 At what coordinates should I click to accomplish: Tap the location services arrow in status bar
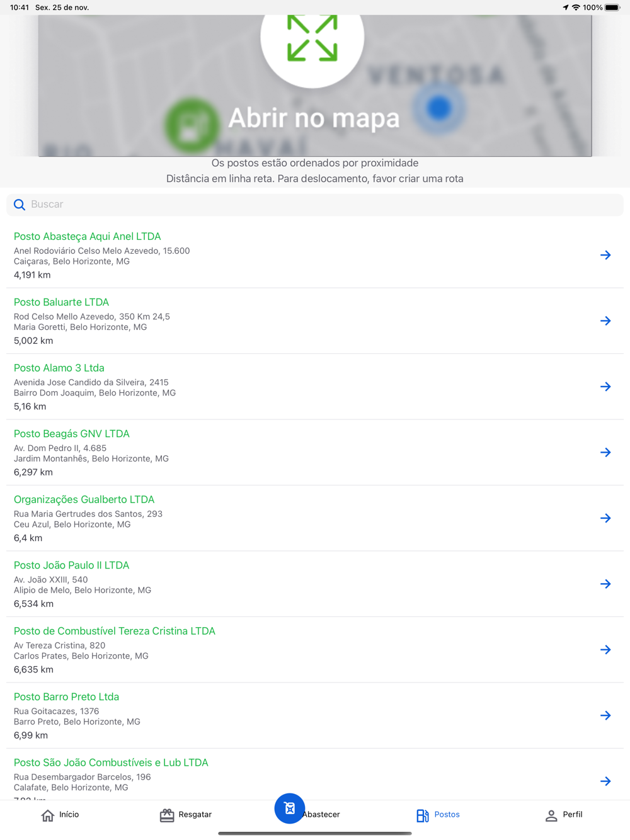click(566, 8)
